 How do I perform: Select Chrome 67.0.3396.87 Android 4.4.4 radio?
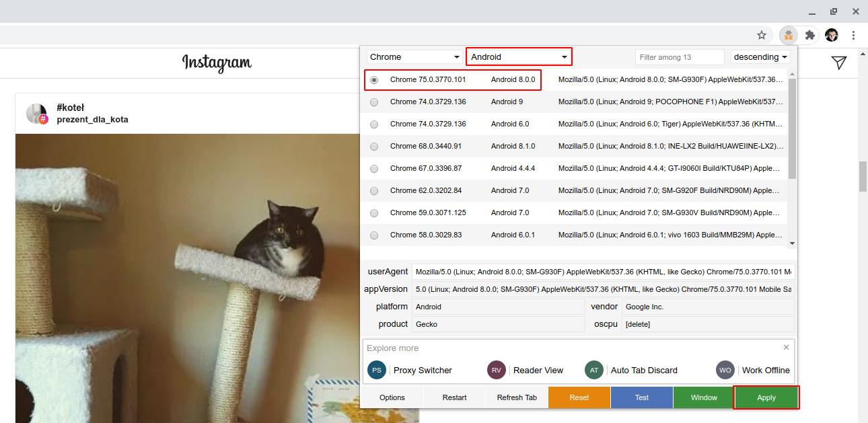[x=374, y=169]
